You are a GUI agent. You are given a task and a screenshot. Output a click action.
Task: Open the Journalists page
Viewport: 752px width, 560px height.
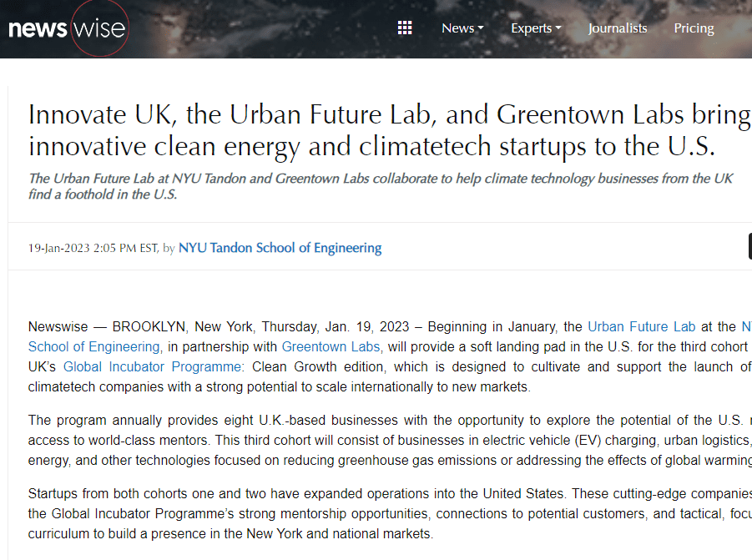pyautogui.click(x=618, y=28)
